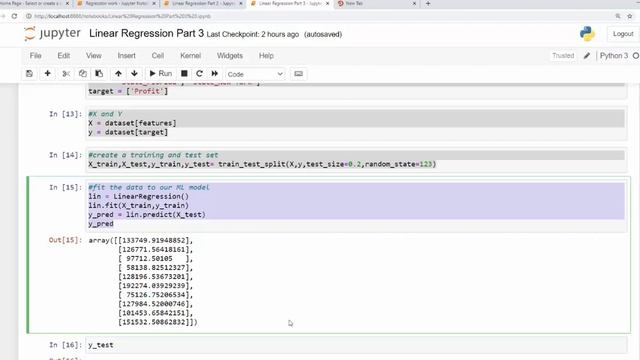Viewport: 640px width, 360px height.
Task: Click the browser zoom magnifier icon
Action: point(618,16)
